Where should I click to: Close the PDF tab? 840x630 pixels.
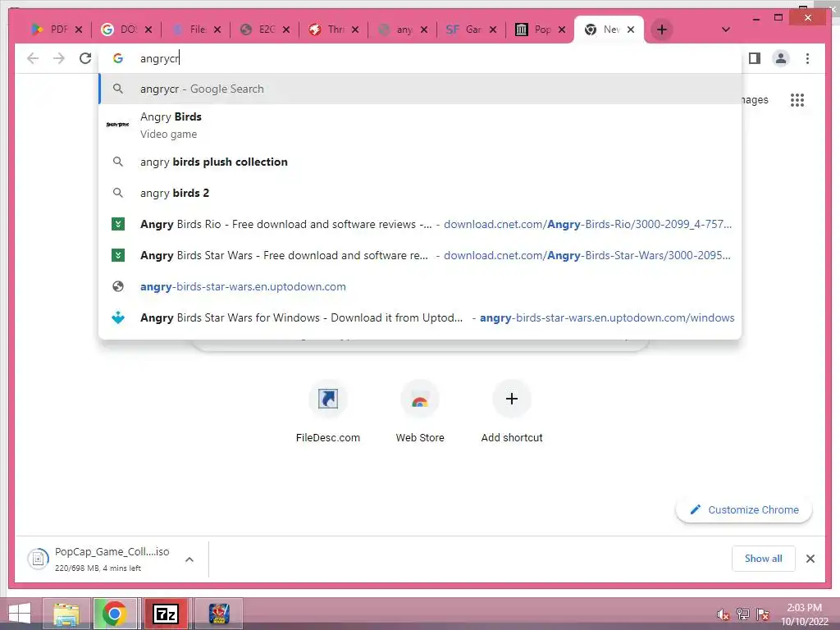point(79,30)
